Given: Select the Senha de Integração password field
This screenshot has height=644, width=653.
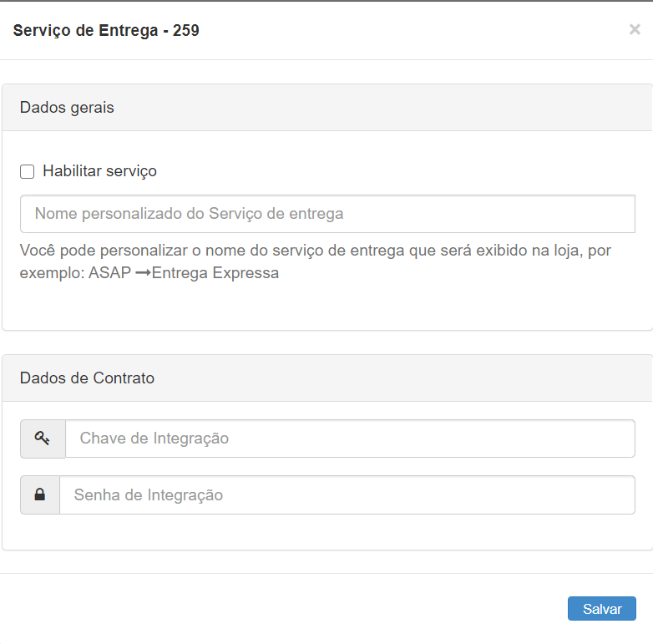Looking at the screenshot, I should click(347, 495).
